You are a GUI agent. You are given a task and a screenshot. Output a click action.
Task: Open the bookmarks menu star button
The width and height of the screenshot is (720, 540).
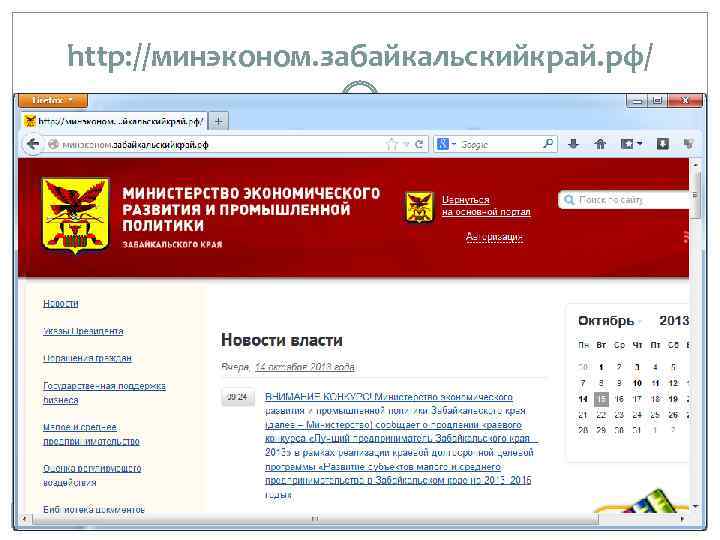tap(631, 144)
